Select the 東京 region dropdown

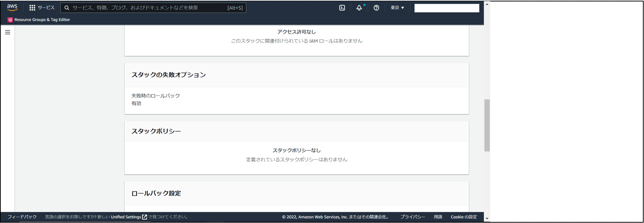tap(397, 8)
